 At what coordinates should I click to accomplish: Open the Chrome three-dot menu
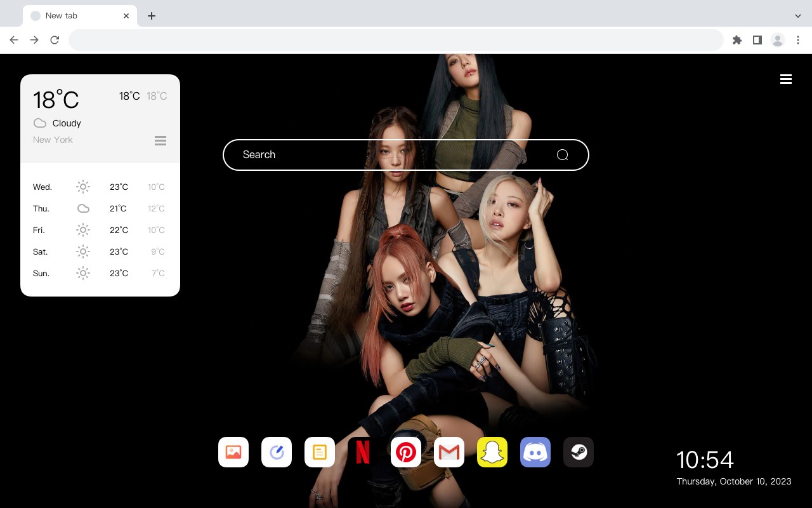pos(798,40)
